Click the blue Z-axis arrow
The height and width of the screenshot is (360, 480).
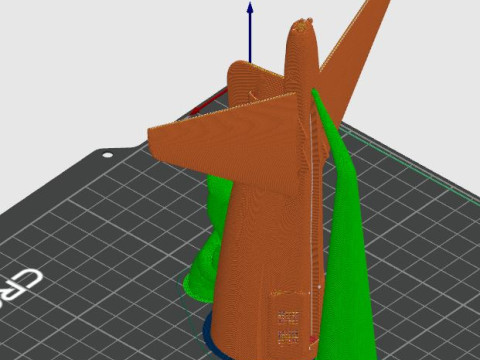pos(250,32)
